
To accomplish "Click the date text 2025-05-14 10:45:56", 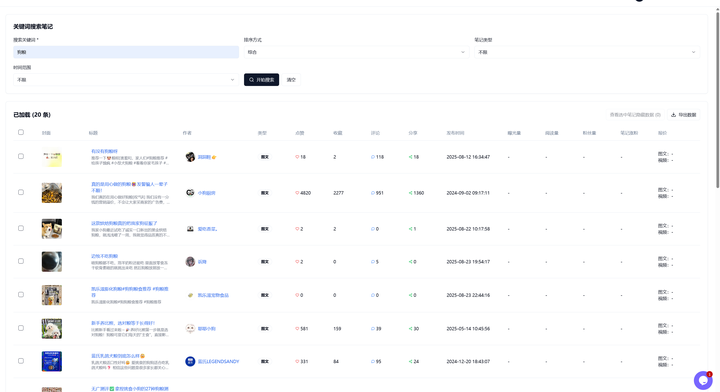I will tap(468, 329).
